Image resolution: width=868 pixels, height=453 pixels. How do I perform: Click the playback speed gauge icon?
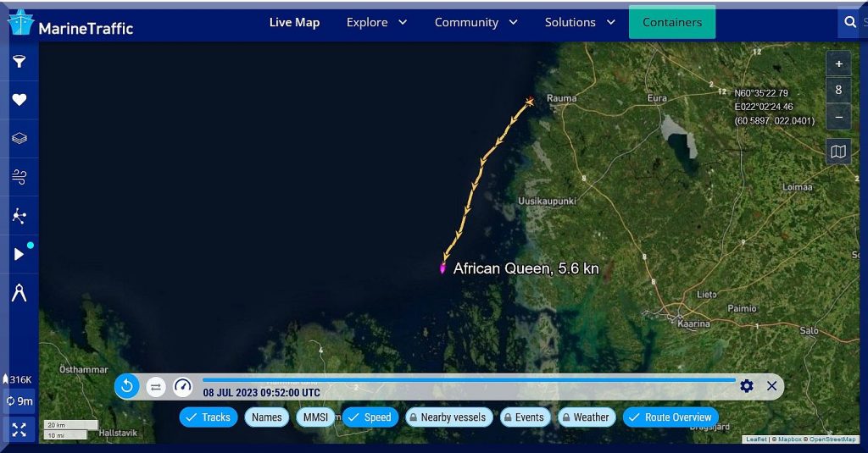point(182,386)
